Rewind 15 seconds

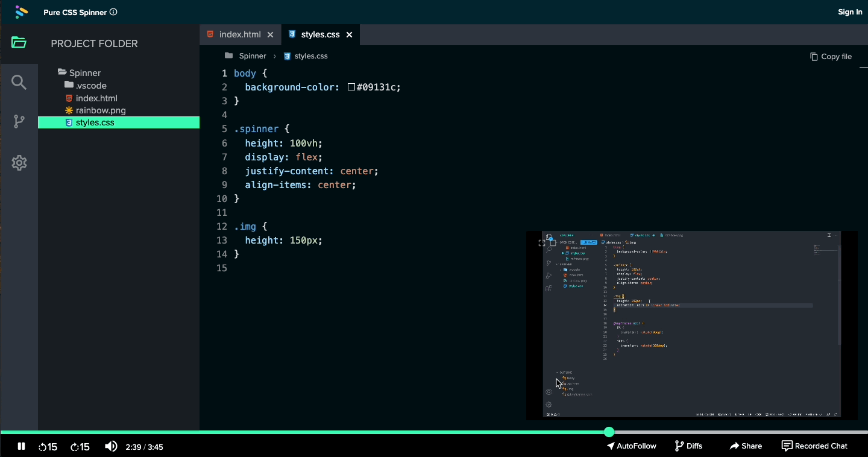48,447
